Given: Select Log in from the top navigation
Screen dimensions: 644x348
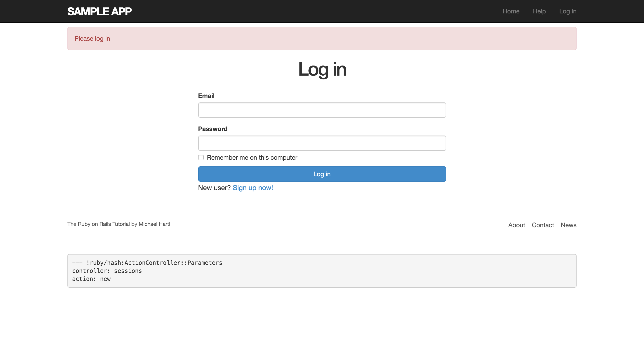Looking at the screenshot, I should coord(567,11).
